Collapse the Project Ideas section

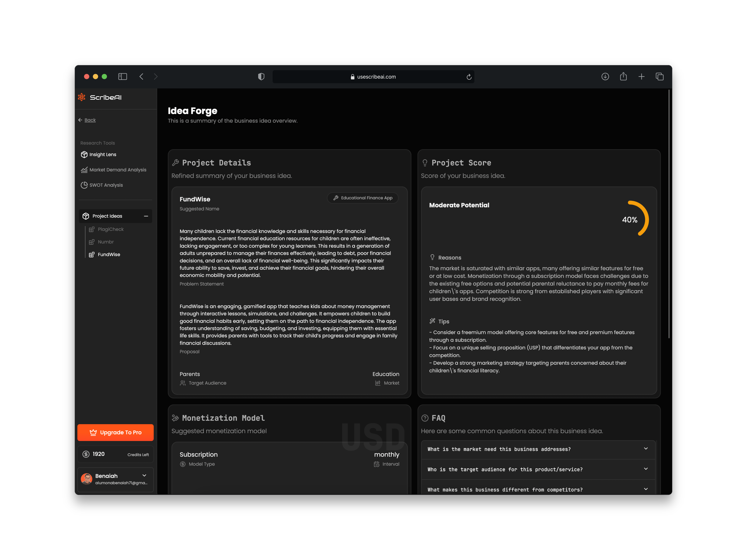coord(146,216)
